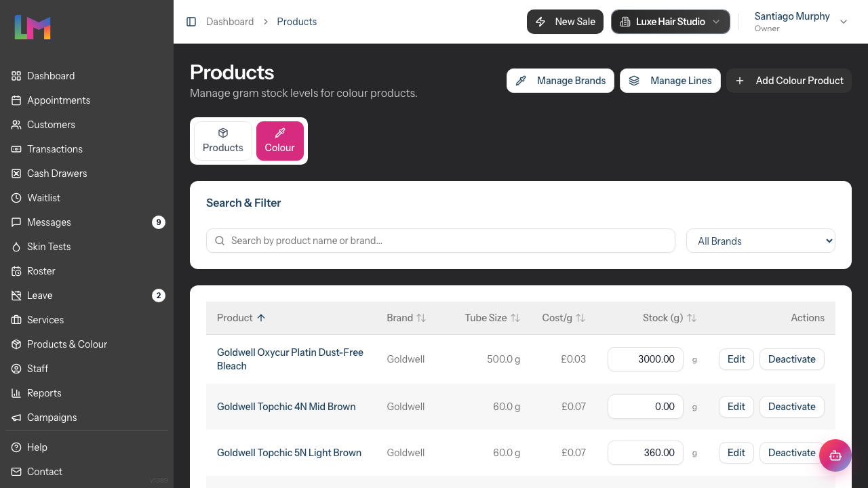
Task: Click the Leave calendar-off icon
Action: (16, 296)
